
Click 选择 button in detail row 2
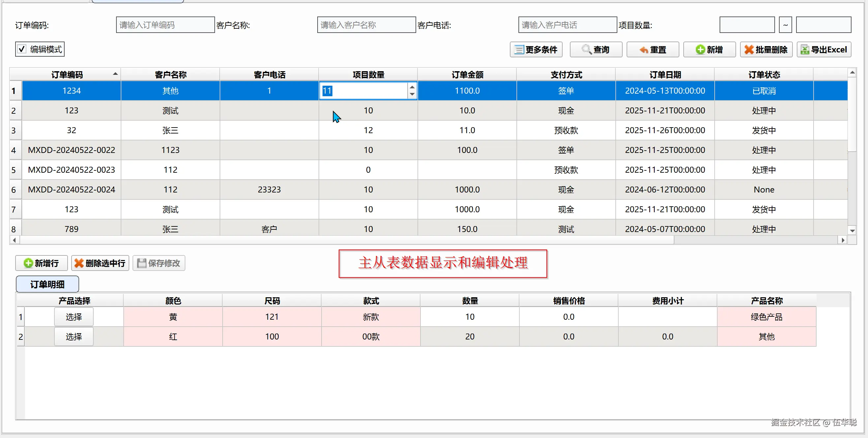pos(74,336)
